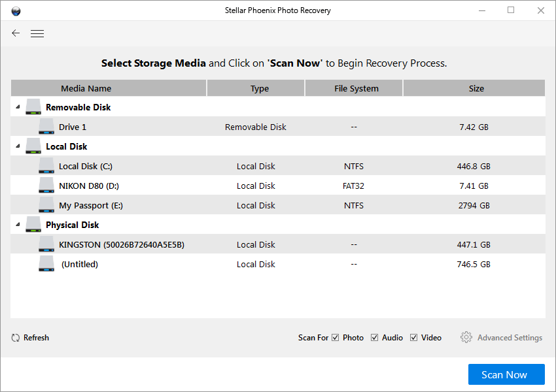Sort by Size column header
Viewport: 556px width, 392px height.
click(x=474, y=88)
